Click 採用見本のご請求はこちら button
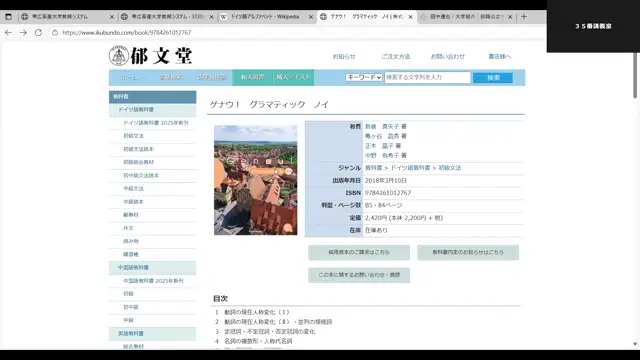Screen dimensions: 640x360 tap(359, 253)
